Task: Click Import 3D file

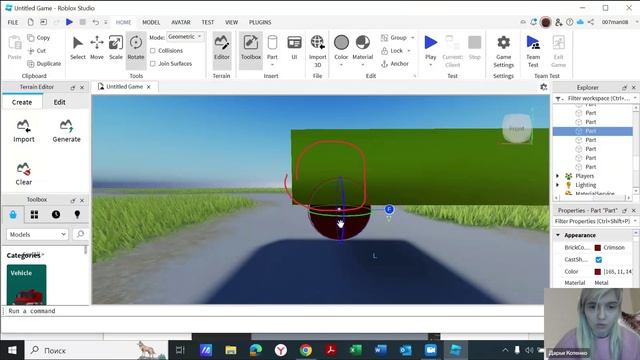Action: pyautogui.click(x=318, y=51)
